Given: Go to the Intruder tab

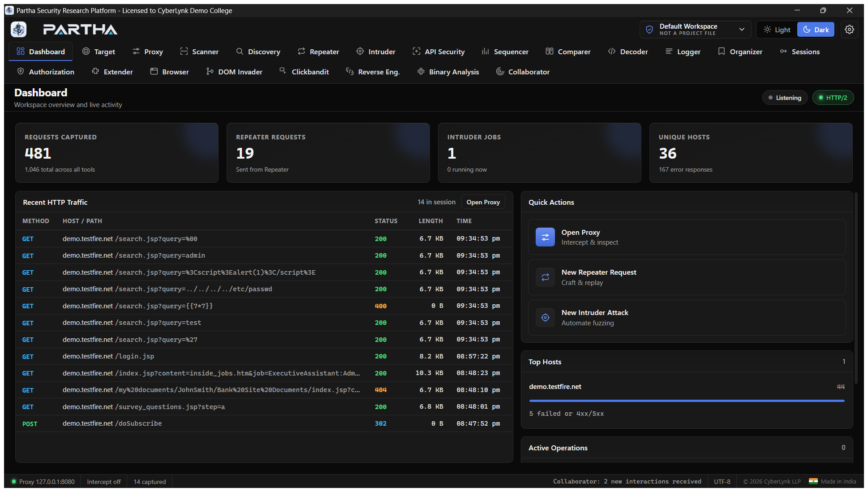Looking at the screenshot, I should click(375, 52).
